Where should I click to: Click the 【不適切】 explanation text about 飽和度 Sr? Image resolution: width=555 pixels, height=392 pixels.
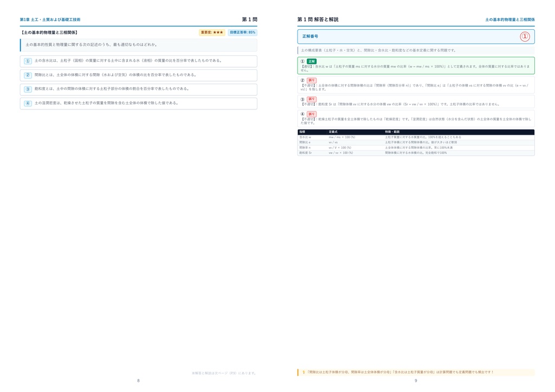[x=401, y=104]
